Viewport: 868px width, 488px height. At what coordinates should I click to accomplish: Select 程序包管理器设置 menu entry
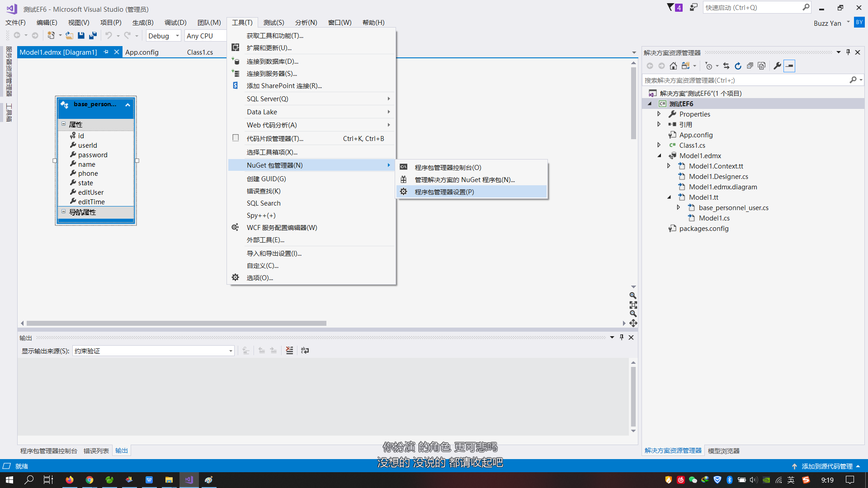[444, 192]
